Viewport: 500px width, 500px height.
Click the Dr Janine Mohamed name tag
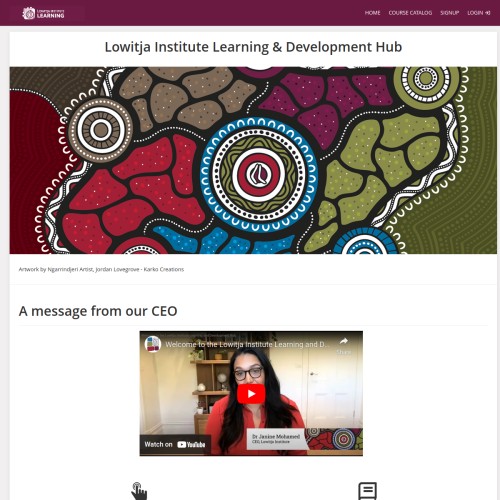coord(276,439)
